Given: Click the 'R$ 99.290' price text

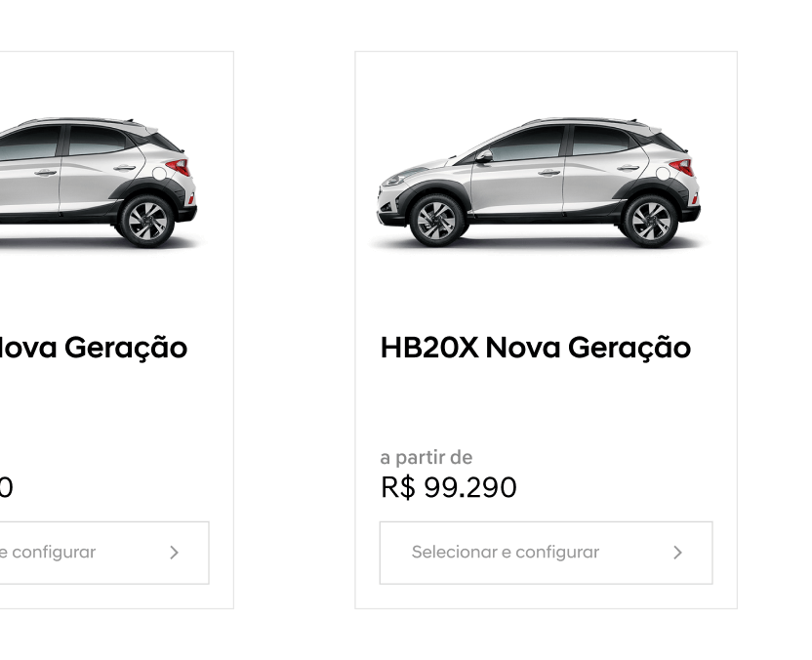Looking at the screenshot, I should pyautogui.click(x=448, y=487).
